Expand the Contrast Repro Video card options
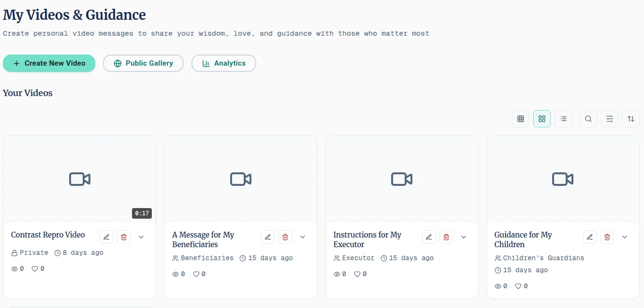Screen dimensions: 644x308 (x=141, y=237)
